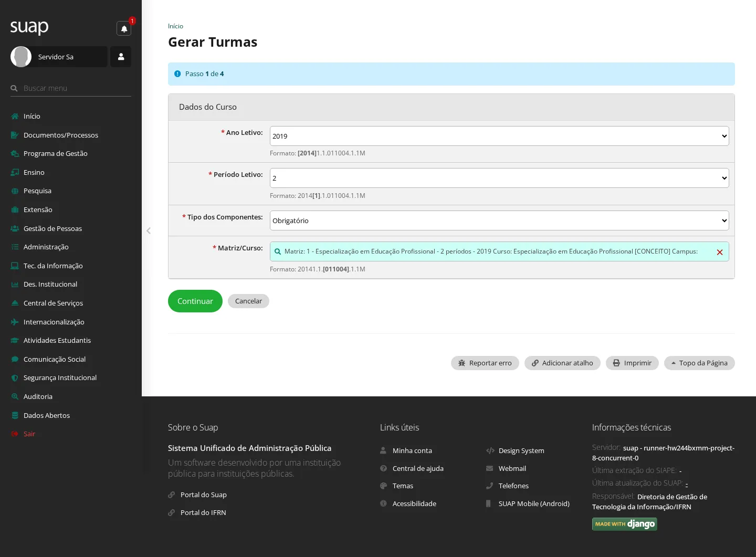Go to Topo da Página
This screenshot has width=756, height=557.
699,363
